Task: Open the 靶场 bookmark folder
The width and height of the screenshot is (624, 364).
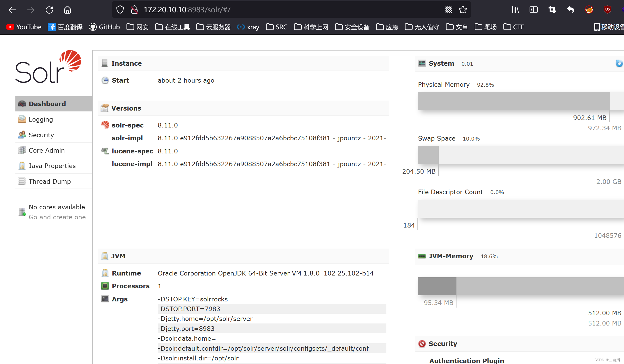Action: (485, 27)
